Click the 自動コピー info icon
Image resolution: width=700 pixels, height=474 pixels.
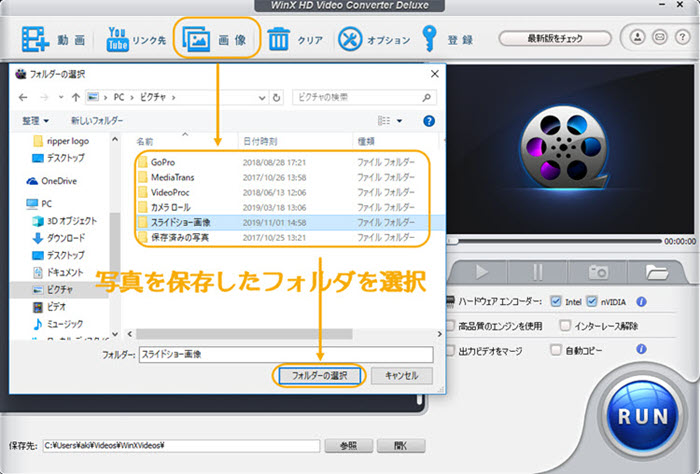(x=642, y=349)
